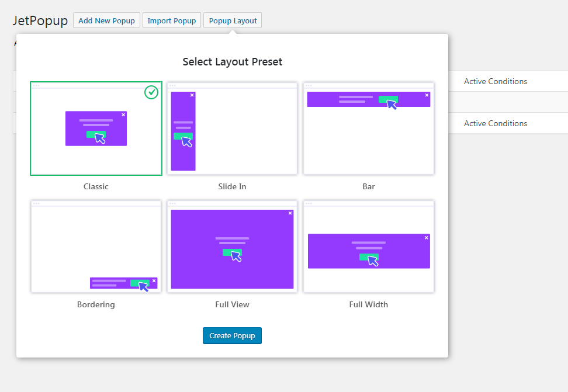Click the second Active Conditions row text
This screenshot has width=568, height=392.
tap(496, 123)
